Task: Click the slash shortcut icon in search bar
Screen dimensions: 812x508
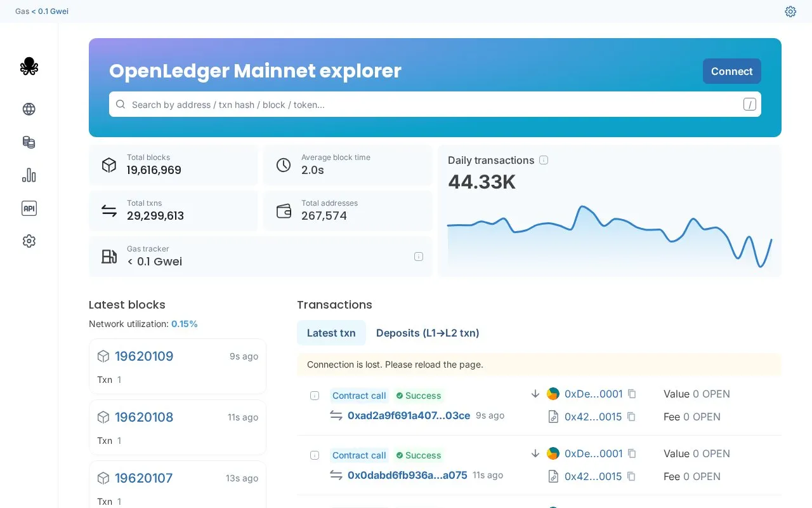Action: [750, 105]
